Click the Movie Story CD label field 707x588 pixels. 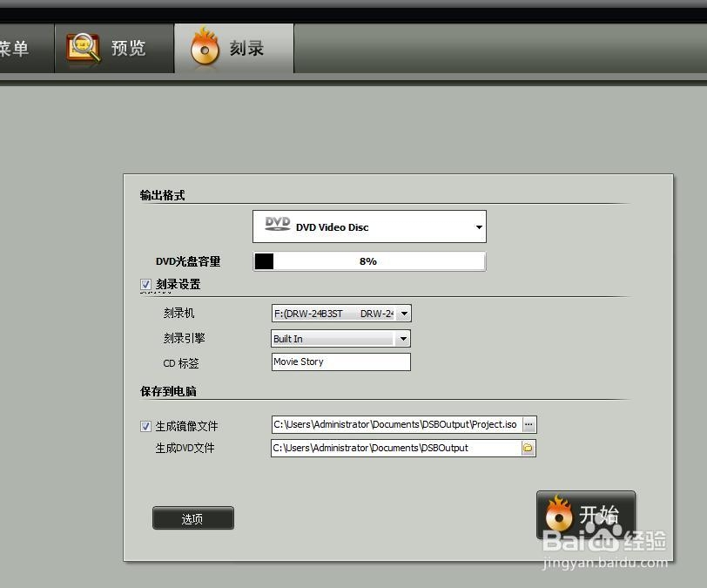(x=340, y=362)
